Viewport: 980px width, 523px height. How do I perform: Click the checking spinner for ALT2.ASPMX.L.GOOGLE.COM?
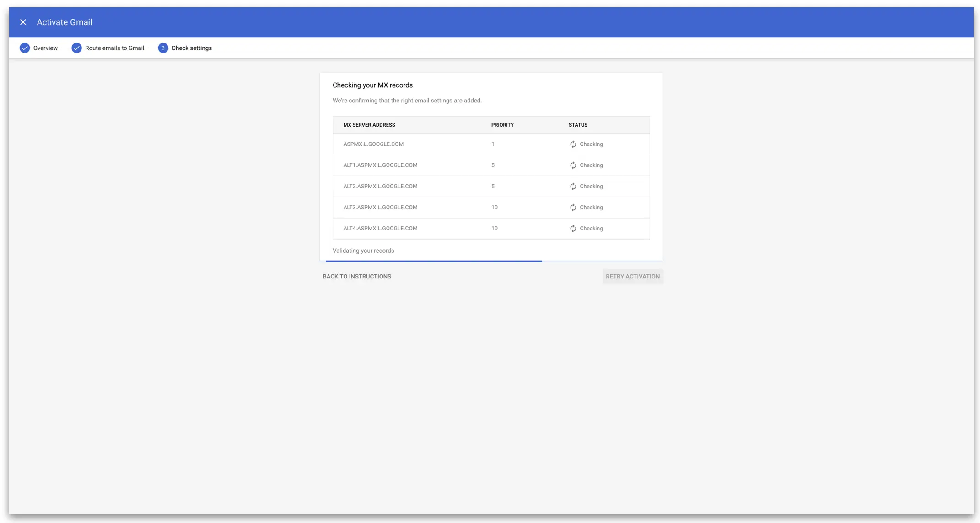(573, 186)
